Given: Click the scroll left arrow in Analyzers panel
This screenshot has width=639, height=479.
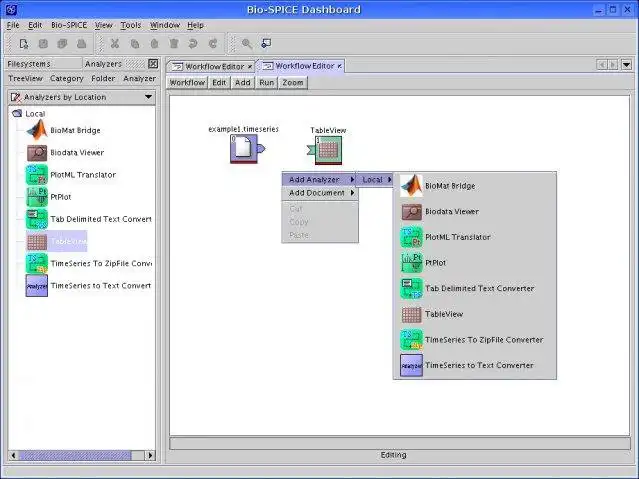Looking at the screenshot, I should click(13, 455).
